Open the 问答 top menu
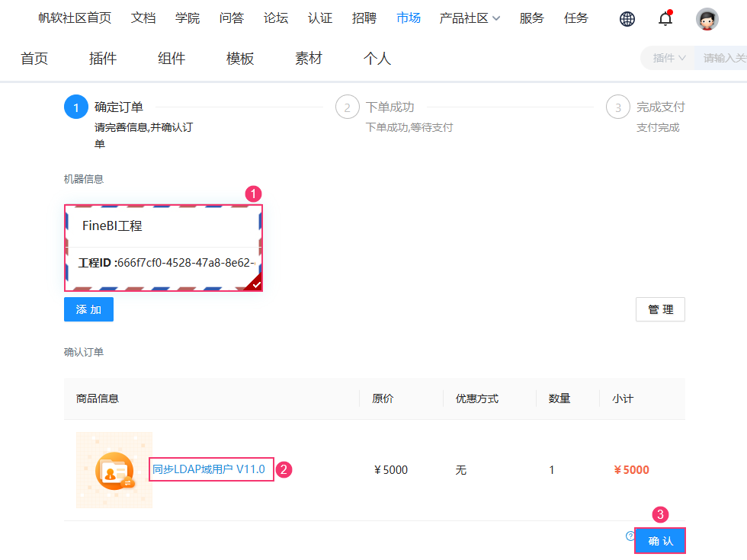The image size is (747, 560). [232, 18]
